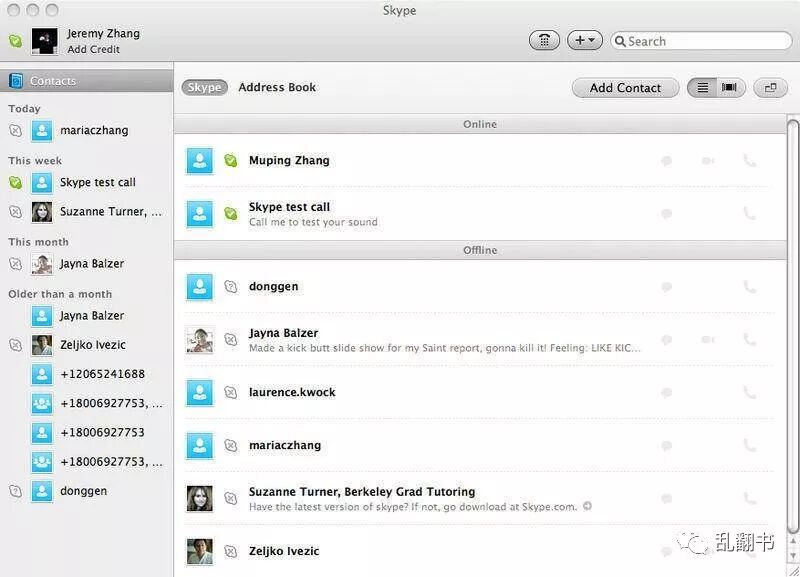Click chat icon for laurence.kwock

(666, 393)
